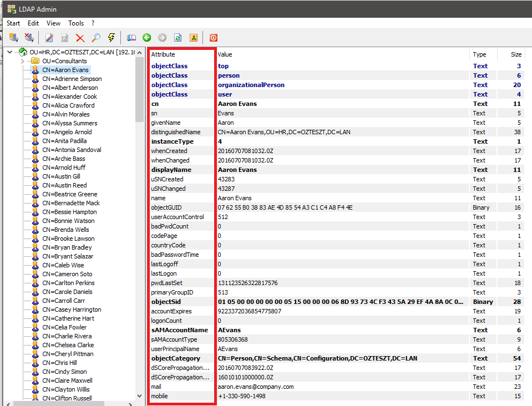Open the Start menu entry
Screen dimensions: 532x406
13,23
